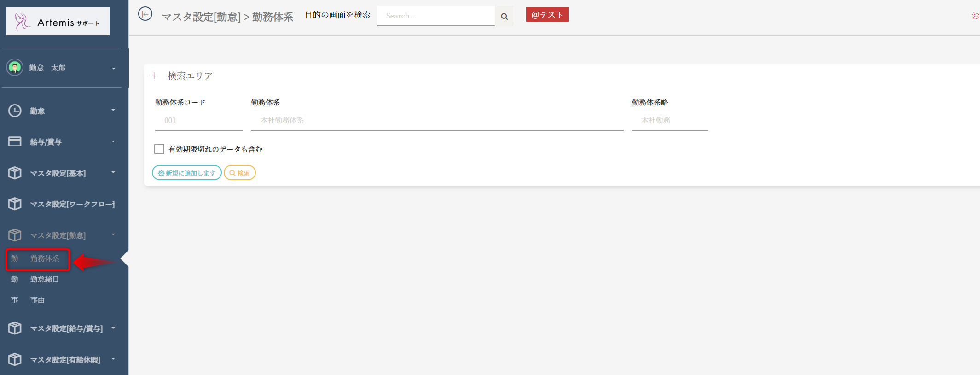Click the red @テスト badge
This screenshot has width=980, height=375.
point(547,15)
